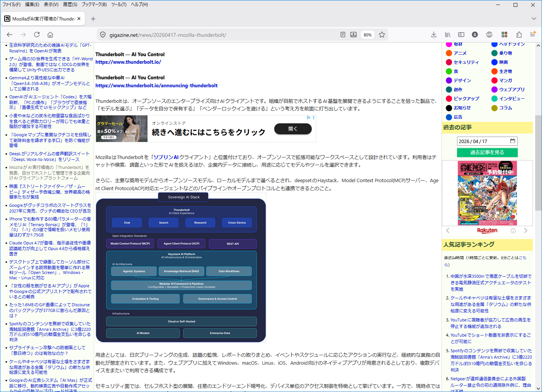
Task: Toggle the browser sidebar icon
Action: (x=461, y=35)
